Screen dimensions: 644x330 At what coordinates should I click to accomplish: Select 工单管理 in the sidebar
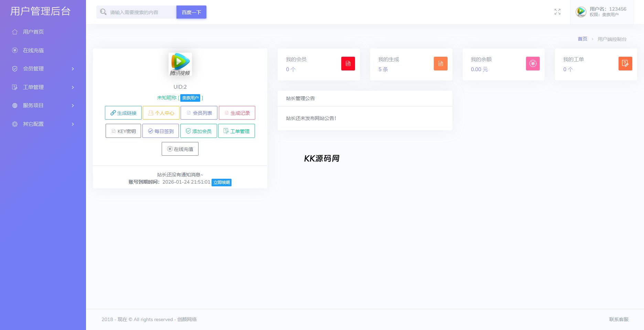(33, 87)
